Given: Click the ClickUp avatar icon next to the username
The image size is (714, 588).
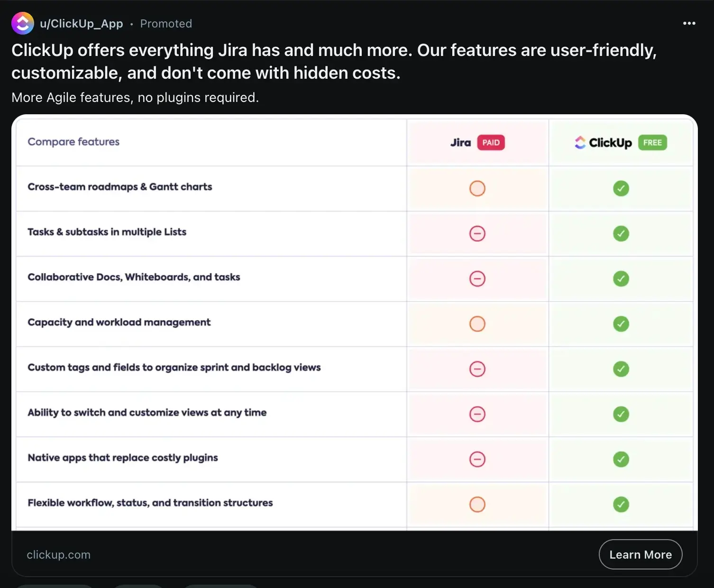Looking at the screenshot, I should pos(22,23).
